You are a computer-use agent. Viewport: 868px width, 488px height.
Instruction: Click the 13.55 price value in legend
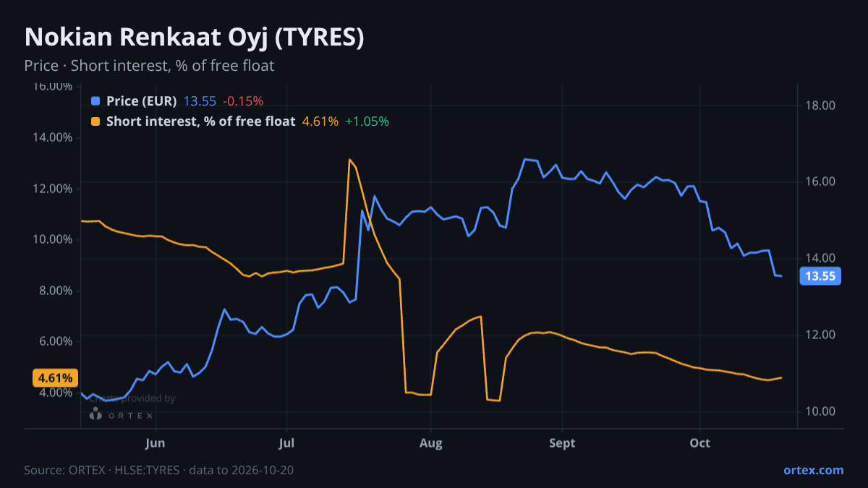click(200, 101)
